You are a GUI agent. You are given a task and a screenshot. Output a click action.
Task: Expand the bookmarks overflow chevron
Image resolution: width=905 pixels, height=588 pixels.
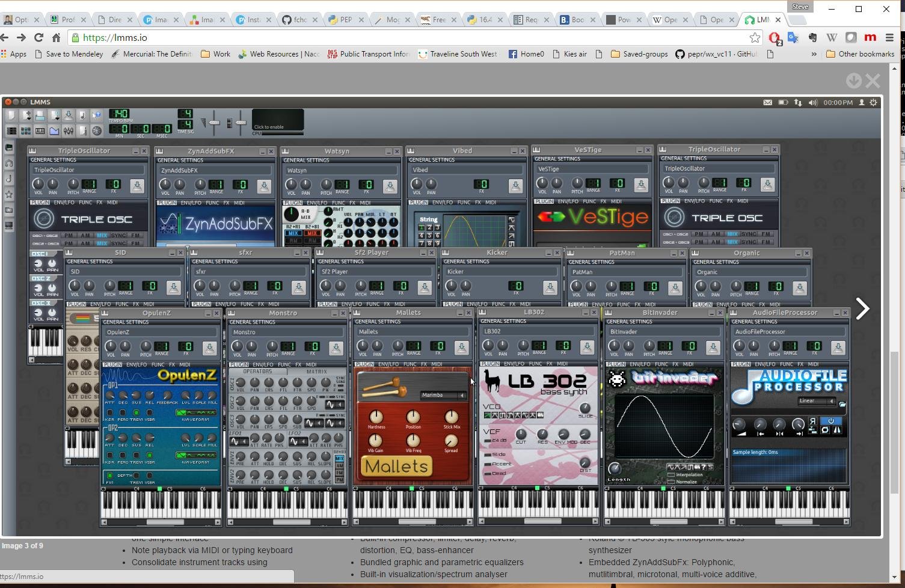click(814, 54)
